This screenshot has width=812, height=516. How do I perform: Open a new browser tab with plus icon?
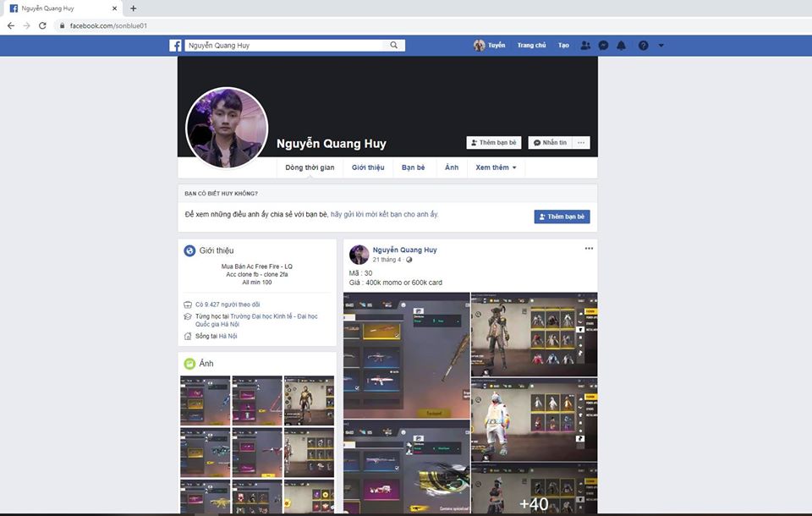point(133,8)
